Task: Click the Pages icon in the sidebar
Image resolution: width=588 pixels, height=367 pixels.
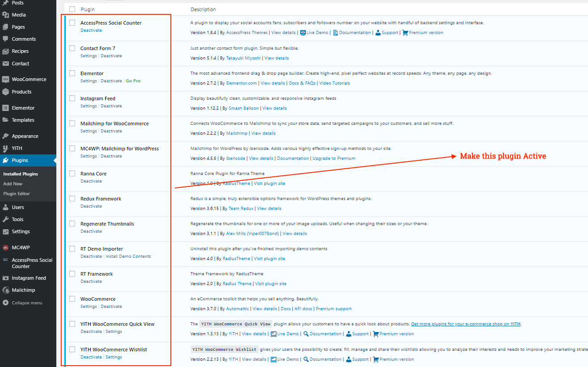Action: coord(5,27)
